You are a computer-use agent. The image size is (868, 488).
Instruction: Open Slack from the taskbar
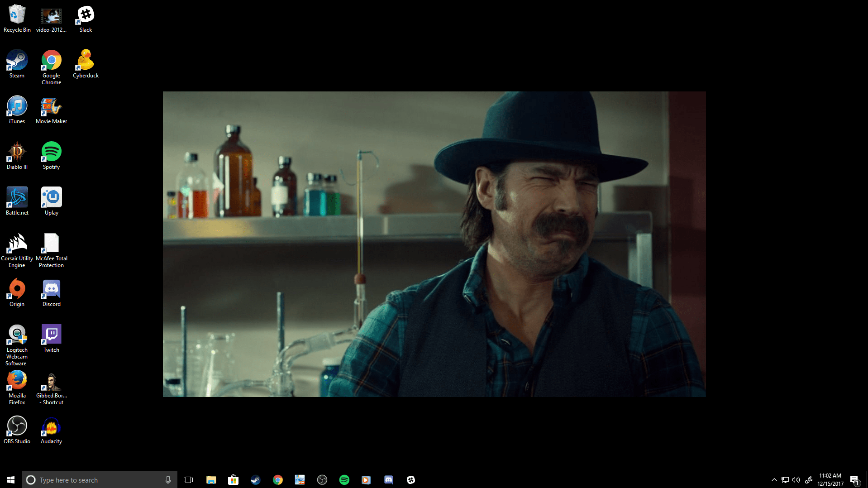410,480
